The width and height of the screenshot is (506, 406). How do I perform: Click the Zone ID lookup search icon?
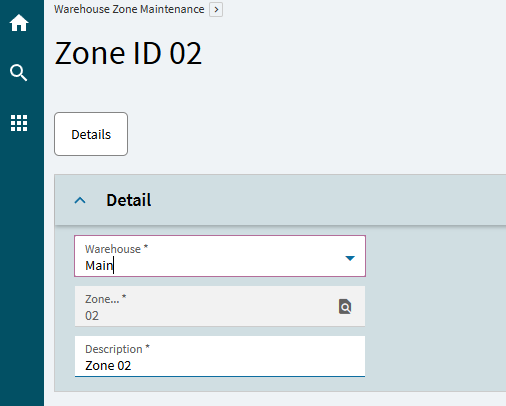[x=345, y=306]
